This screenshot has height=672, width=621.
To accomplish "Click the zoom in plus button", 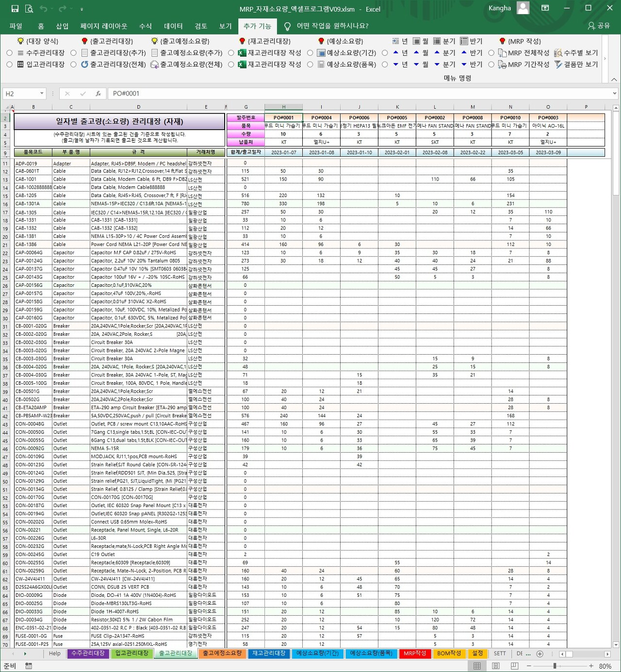I will [x=591, y=666].
